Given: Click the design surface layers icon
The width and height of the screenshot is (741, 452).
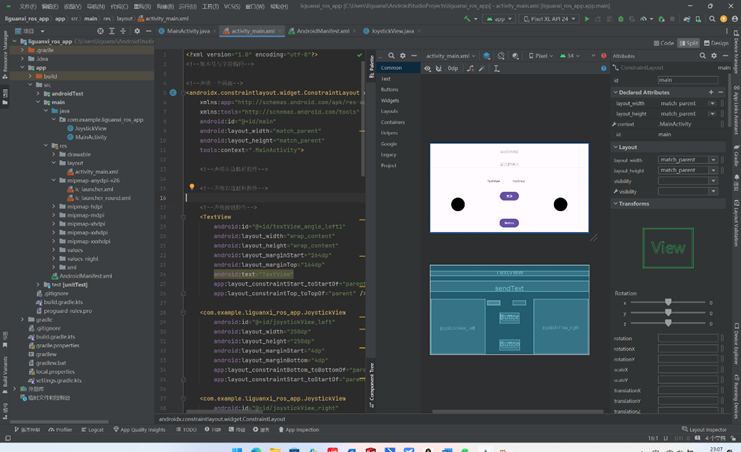Looking at the screenshot, I should 486,56.
